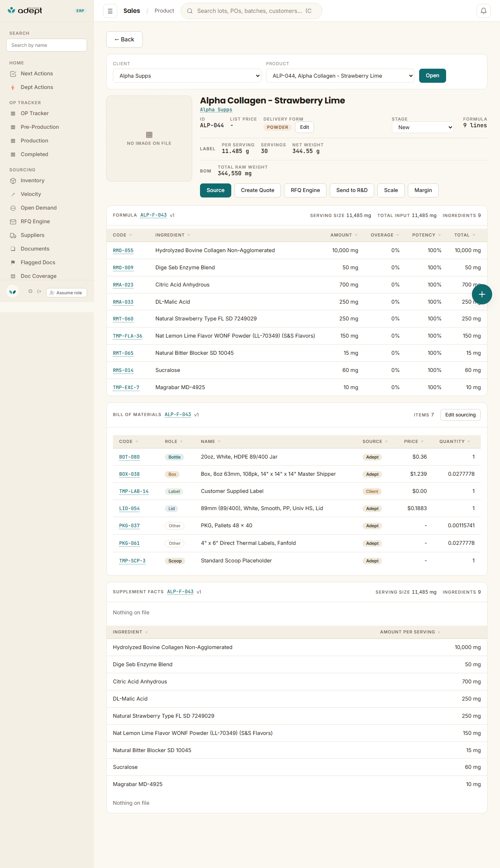The image size is (500, 868).
Task: Open the BOT-080 bottle code link
Action: tap(129, 457)
